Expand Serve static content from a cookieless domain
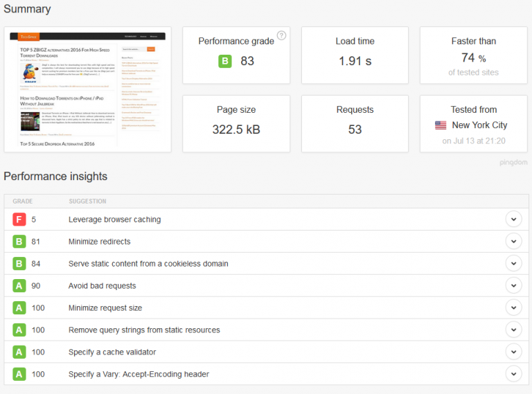The width and height of the screenshot is (532, 394). click(x=513, y=263)
